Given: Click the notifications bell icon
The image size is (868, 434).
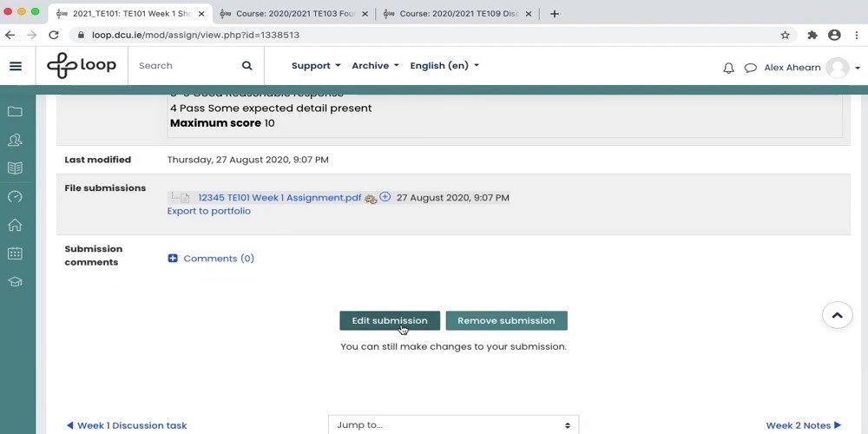Looking at the screenshot, I should 728,68.
